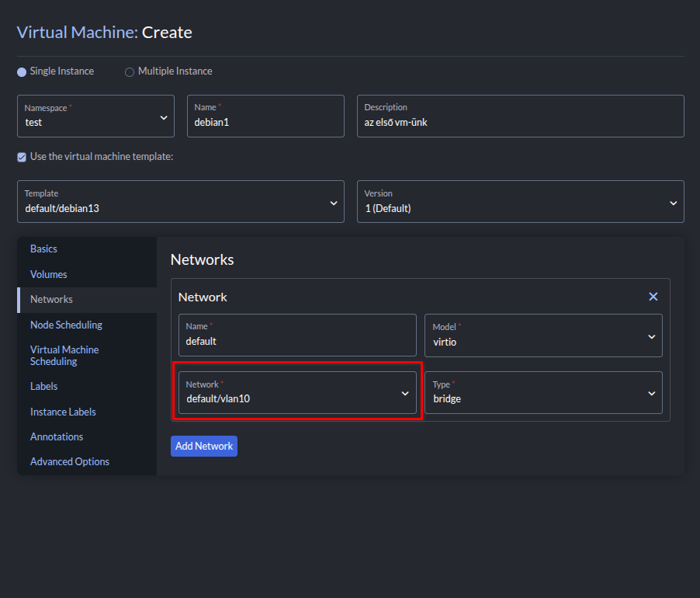Switch to the Basics tab
Image resolution: width=700 pixels, height=598 pixels.
[x=43, y=249]
